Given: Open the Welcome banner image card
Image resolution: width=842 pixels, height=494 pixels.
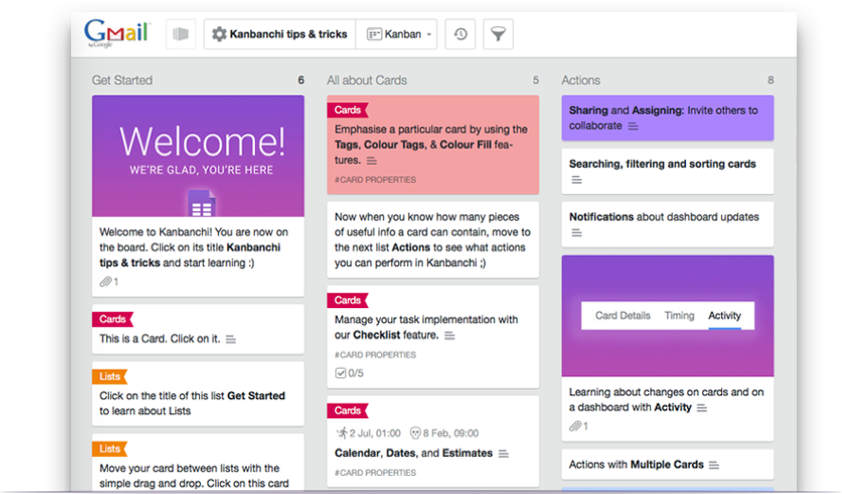Looking at the screenshot, I should click(x=198, y=156).
